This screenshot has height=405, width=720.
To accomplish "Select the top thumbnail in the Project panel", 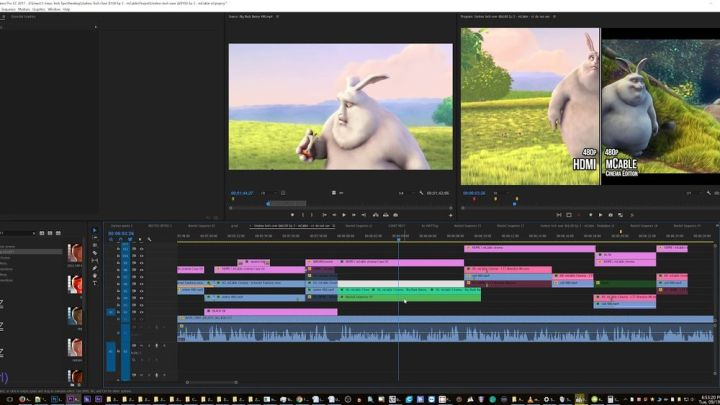I will coord(75,253).
